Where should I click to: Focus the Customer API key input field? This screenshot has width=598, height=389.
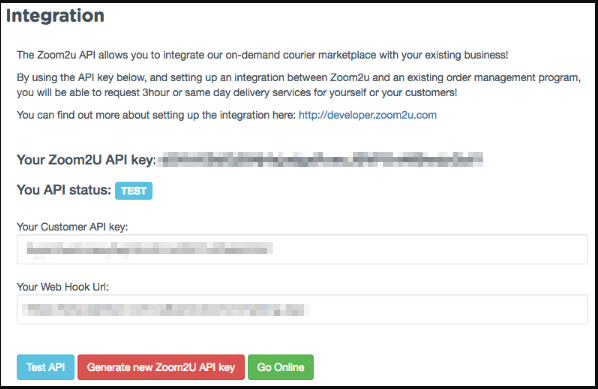302,249
